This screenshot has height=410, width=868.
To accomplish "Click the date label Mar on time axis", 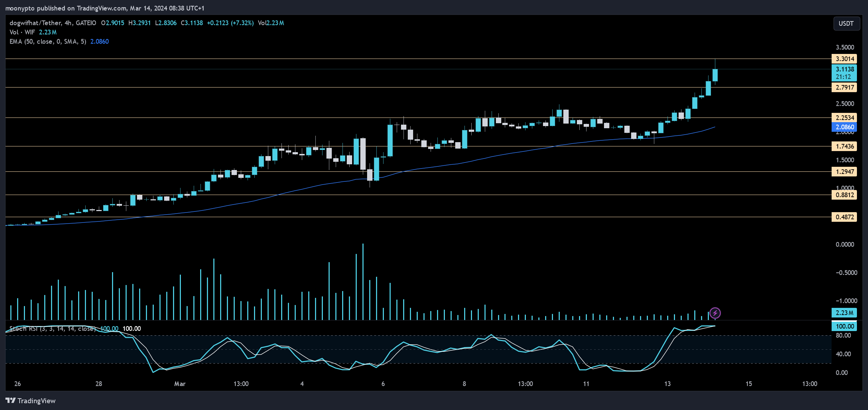I will [x=180, y=384].
